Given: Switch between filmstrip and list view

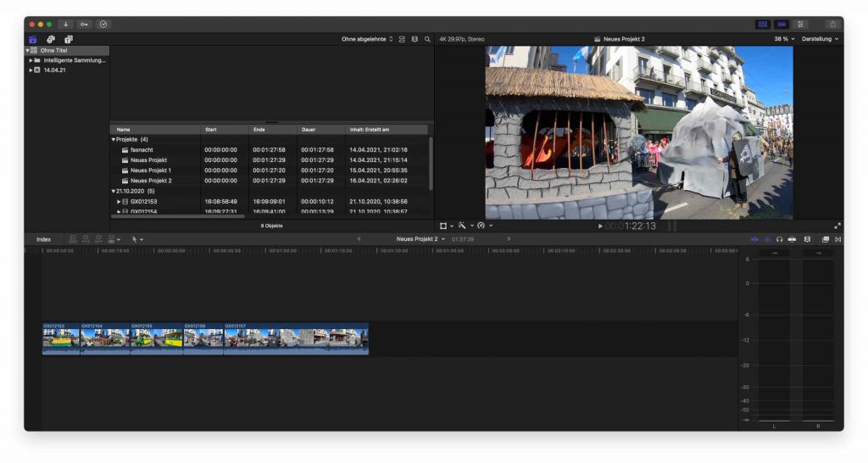Looking at the screenshot, I should (415, 39).
